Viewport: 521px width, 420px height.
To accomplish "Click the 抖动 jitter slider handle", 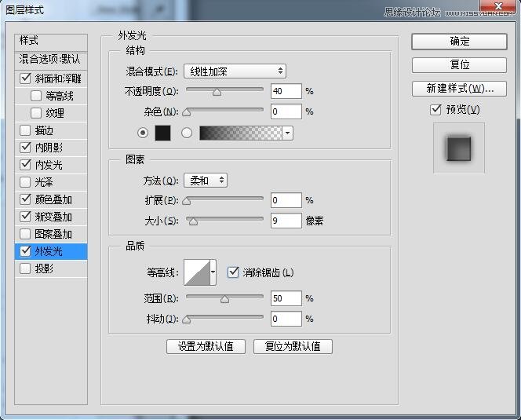I will coord(187,320).
